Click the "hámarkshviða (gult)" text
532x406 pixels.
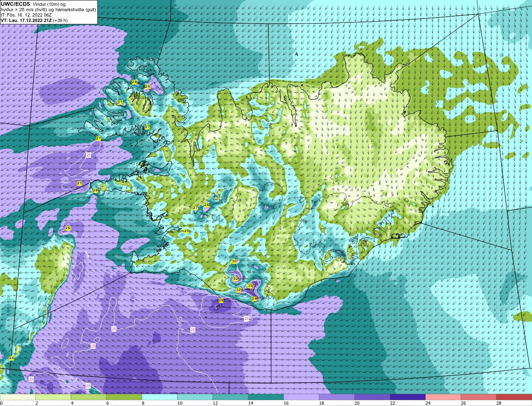76,10
